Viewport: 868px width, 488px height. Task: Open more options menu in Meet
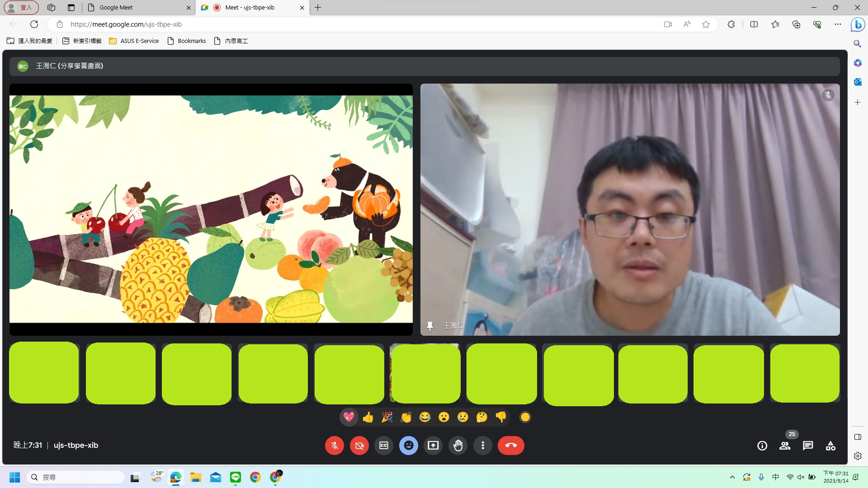point(483,446)
